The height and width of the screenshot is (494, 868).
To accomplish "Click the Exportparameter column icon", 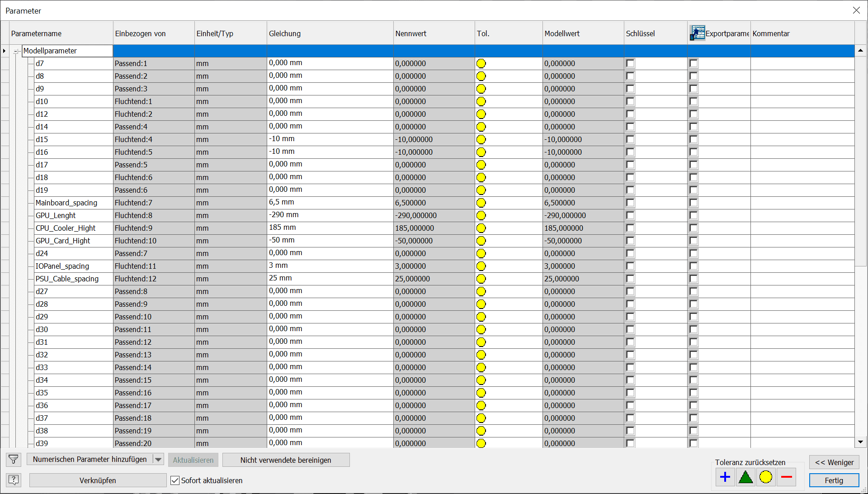I will point(697,33).
